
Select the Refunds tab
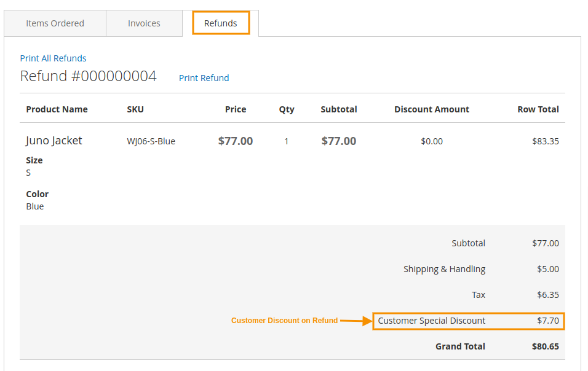coord(220,23)
